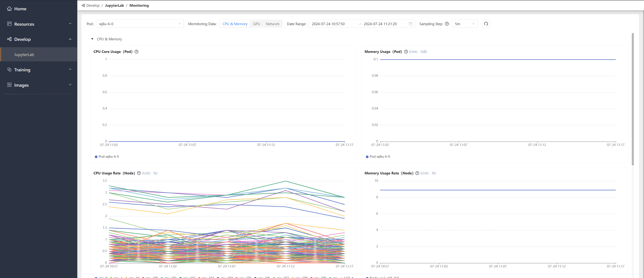Click help icon beside CPU Usage Rate (Node)
Screen dimensions: 644x278
pos(139,173)
